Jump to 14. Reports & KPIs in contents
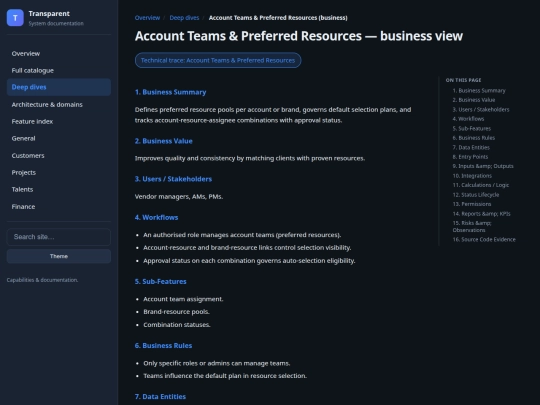 (x=481, y=214)
